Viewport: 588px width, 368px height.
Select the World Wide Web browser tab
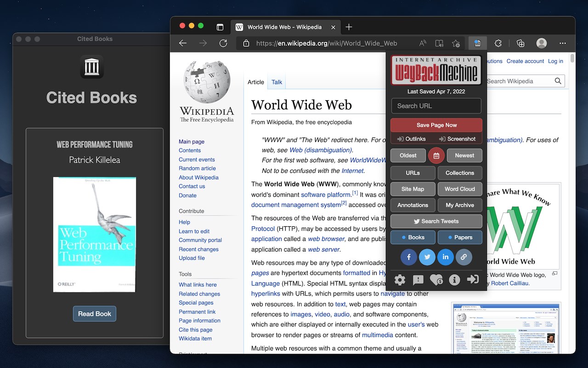click(x=284, y=27)
